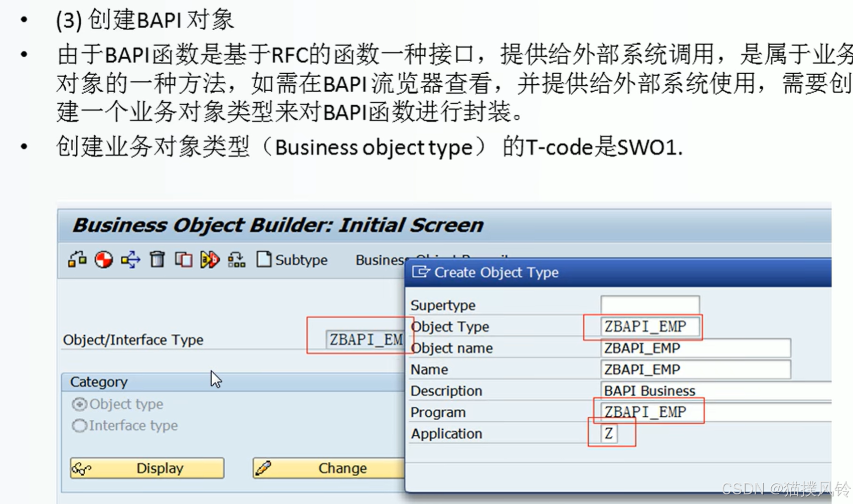
Task: Click the Supertype input field
Action: pyautogui.click(x=650, y=304)
